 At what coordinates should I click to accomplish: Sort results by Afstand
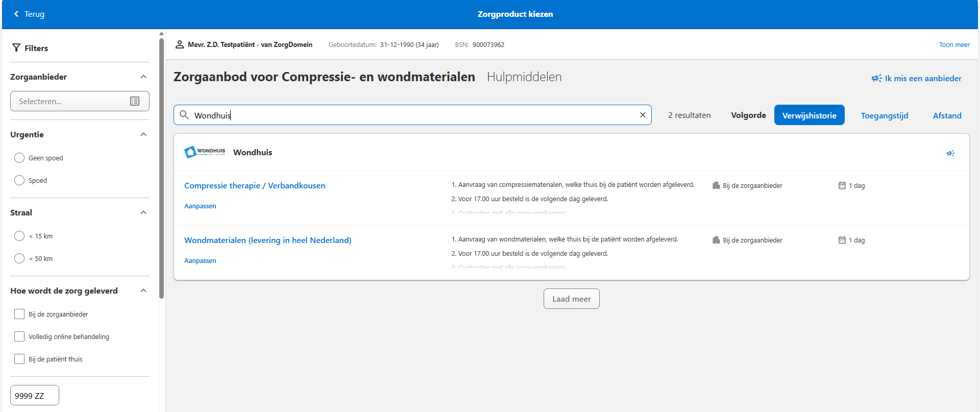tap(947, 115)
